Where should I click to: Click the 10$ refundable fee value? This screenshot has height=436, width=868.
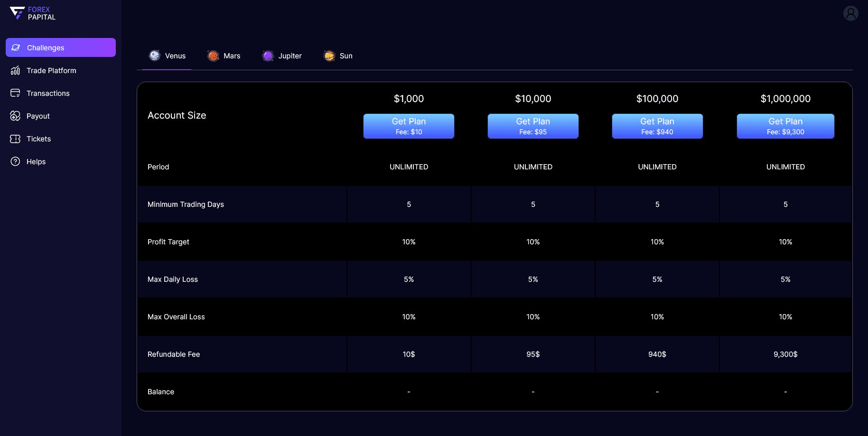[x=409, y=354]
